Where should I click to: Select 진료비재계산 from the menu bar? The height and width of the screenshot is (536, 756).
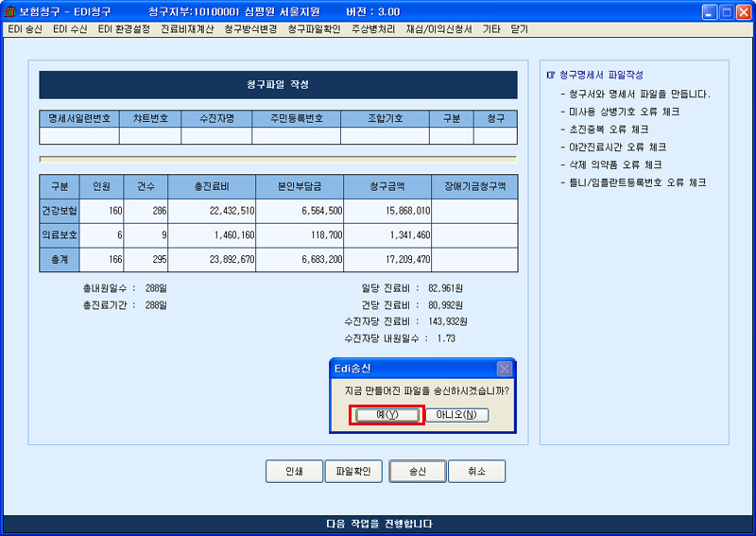pyautogui.click(x=188, y=29)
